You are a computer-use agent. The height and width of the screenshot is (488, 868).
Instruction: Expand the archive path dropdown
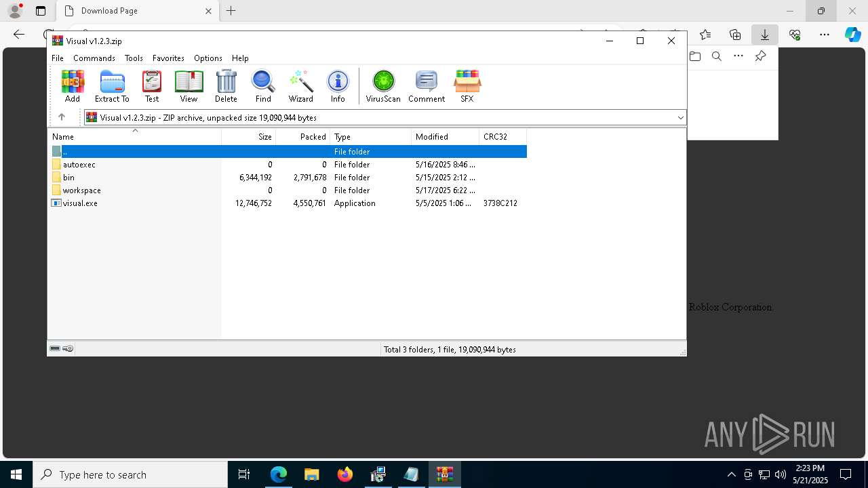pos(680,117)
